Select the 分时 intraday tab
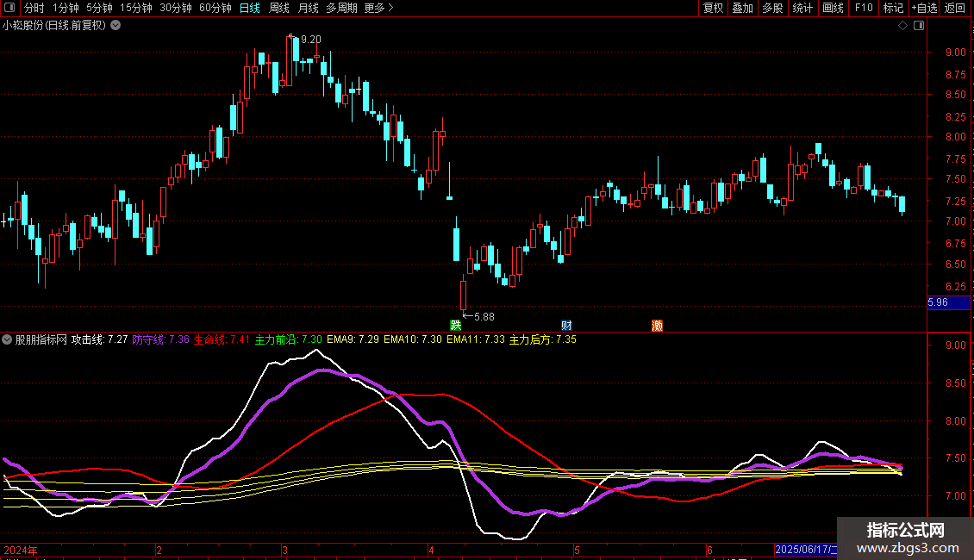This screenshot has width=974, height=560. pyautogui.click(x=34, y=8)
